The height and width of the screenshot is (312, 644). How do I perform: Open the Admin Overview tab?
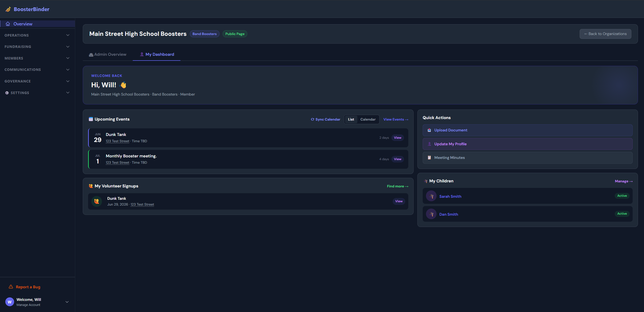[x=108, y=54]
